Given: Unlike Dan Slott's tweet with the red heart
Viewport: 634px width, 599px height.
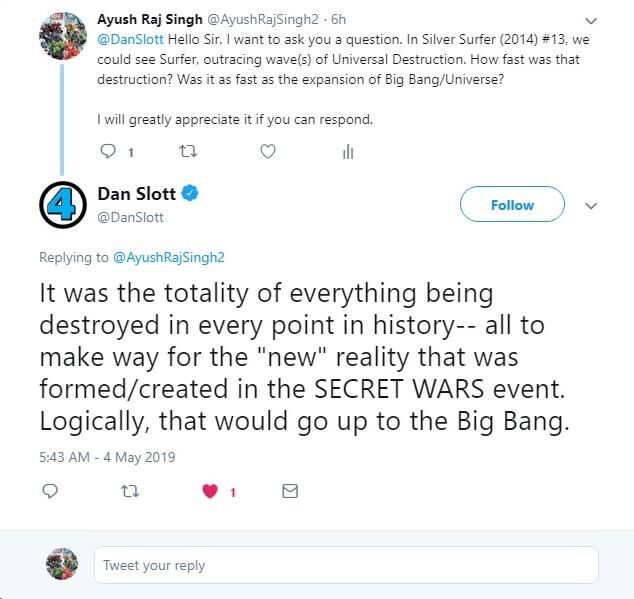Looking at the screenshot, I should pos(210,491).
